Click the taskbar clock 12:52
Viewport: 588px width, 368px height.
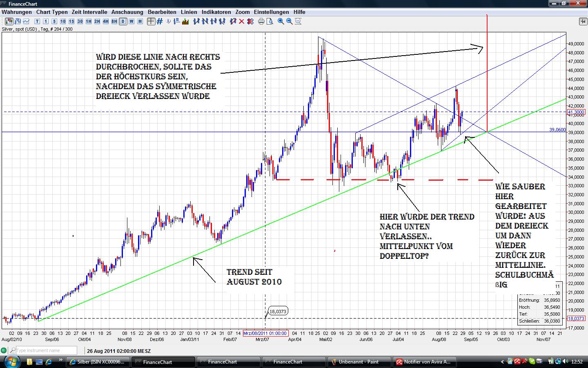click(577, 362)
